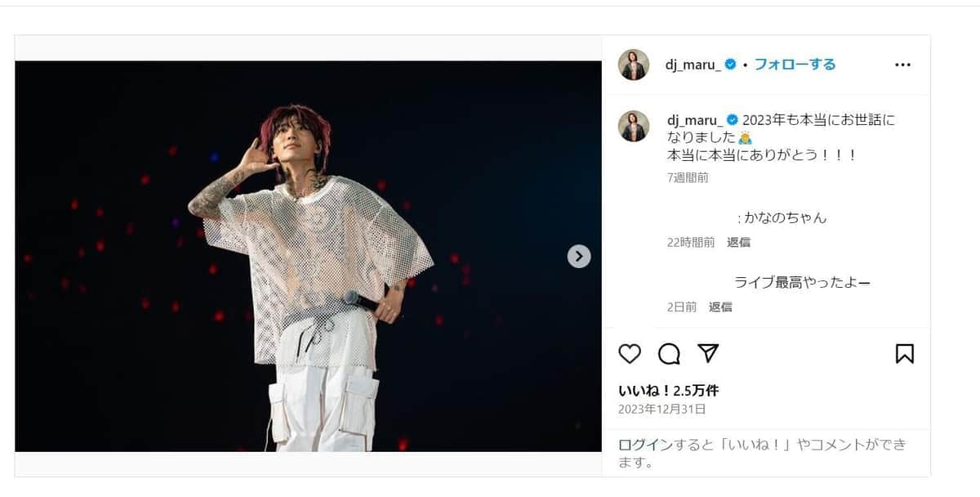Like the post with the heart icon

click(629, 354)
